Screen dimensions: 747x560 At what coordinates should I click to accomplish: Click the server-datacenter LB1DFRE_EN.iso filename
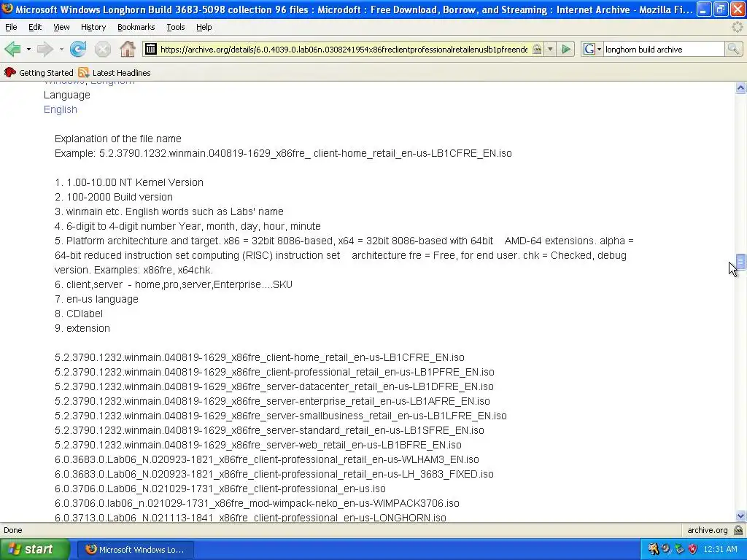(x=274, y=386)
